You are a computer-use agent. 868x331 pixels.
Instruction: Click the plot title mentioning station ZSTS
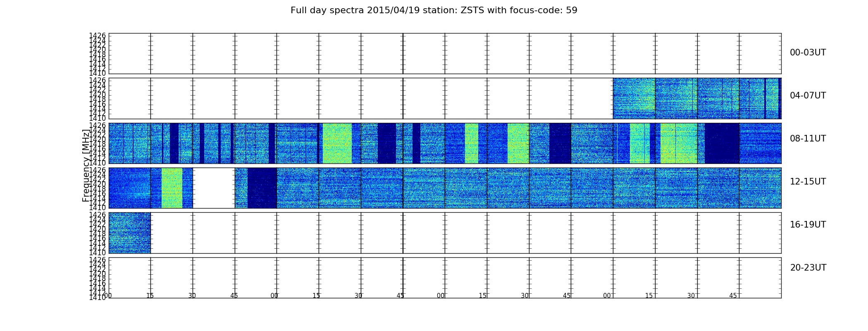click(x=434, y=10)
